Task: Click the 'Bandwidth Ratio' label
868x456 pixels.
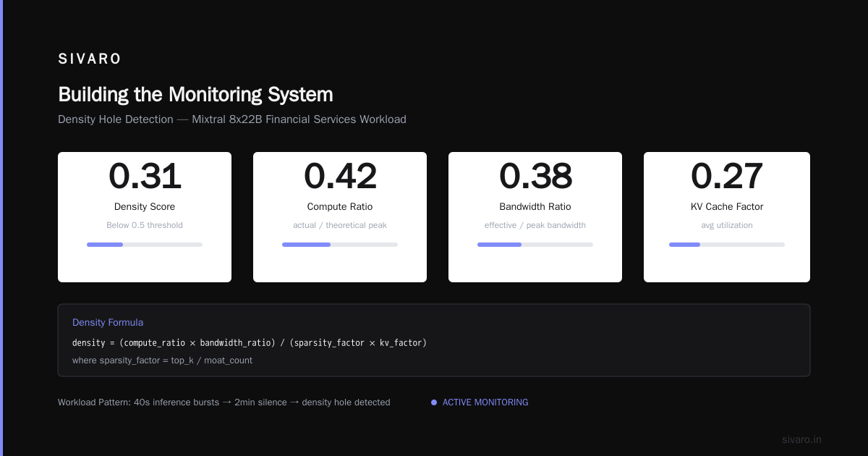Action: (535, 207)
